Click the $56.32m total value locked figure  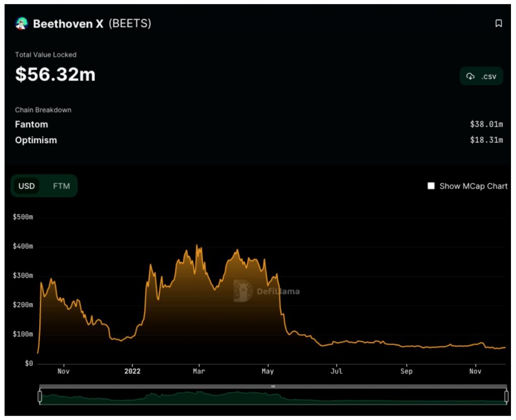coord(55,74)
